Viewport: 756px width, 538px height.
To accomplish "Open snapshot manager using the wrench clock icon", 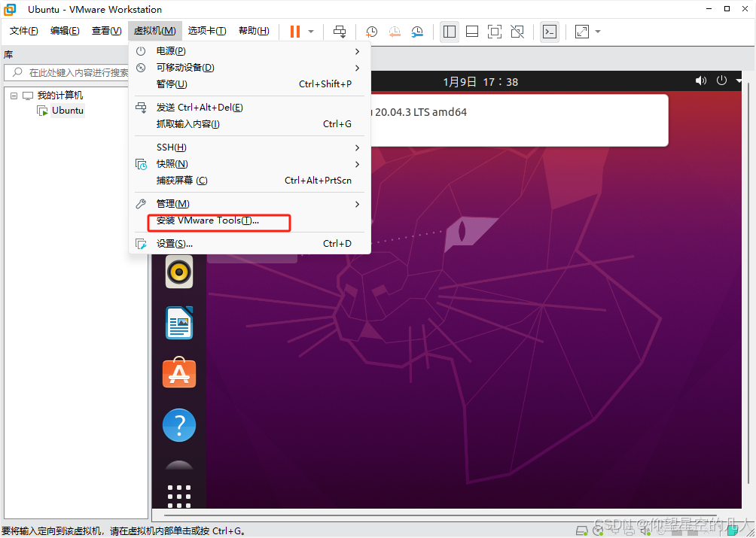I will (x=417, y=32).
